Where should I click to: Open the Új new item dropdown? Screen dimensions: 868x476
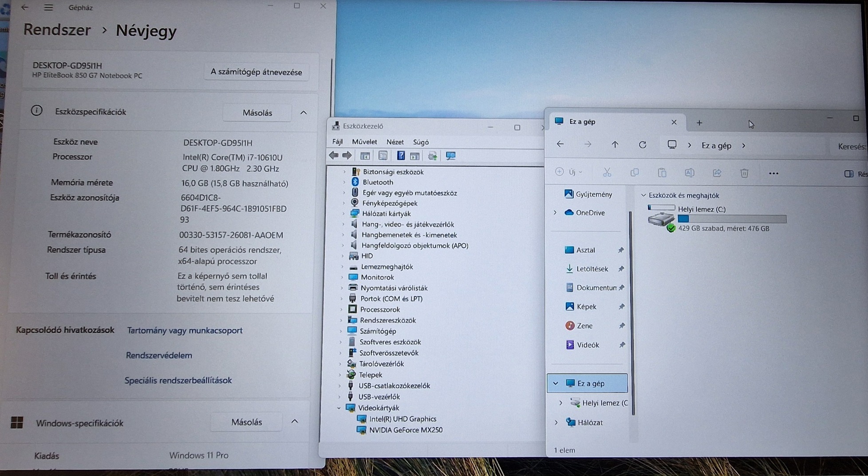coord(568,172)
